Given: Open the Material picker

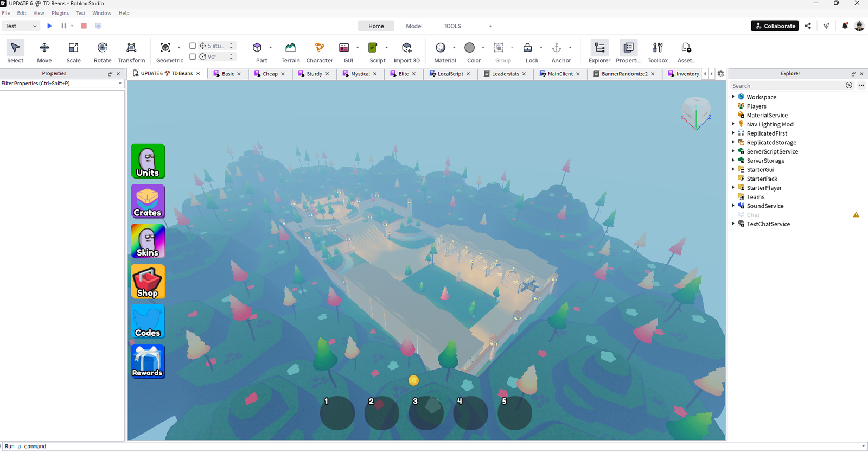Looking at the screenshot, I should click(x=441, y=48).
